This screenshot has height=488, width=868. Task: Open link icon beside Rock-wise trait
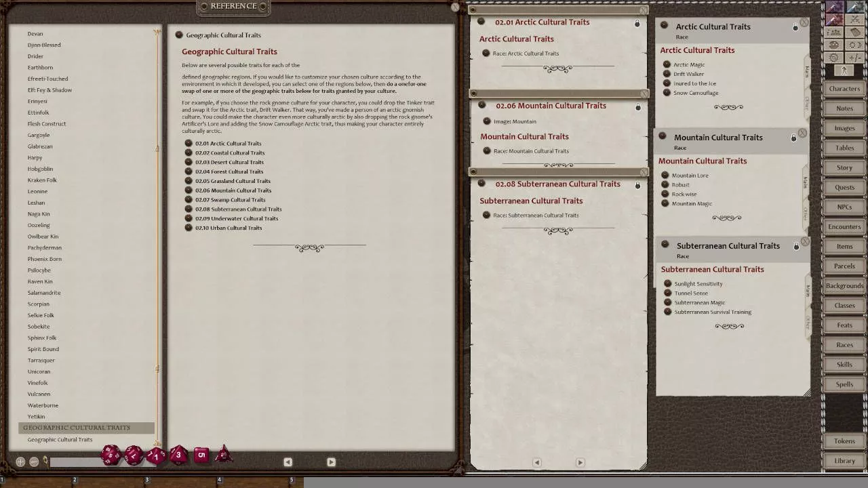[665, 195]
